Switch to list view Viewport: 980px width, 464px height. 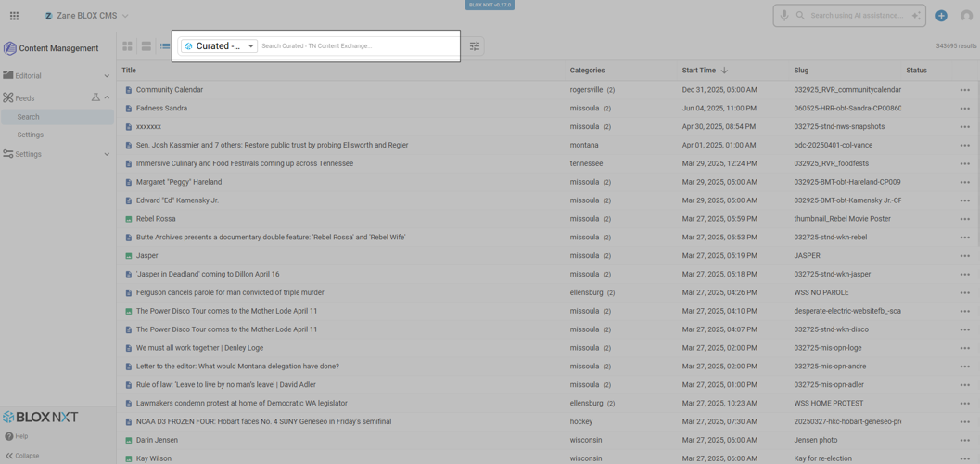(x=165, y=45)
